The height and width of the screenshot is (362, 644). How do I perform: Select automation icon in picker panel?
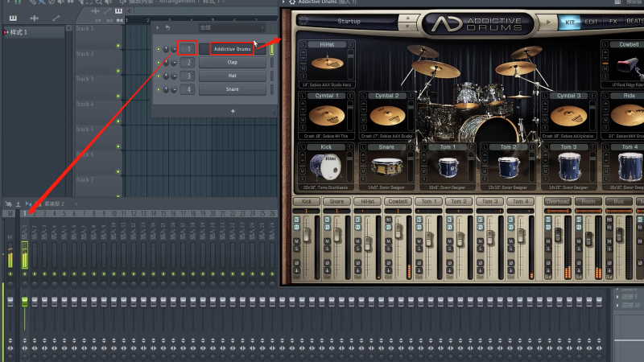tap(56, 18)
